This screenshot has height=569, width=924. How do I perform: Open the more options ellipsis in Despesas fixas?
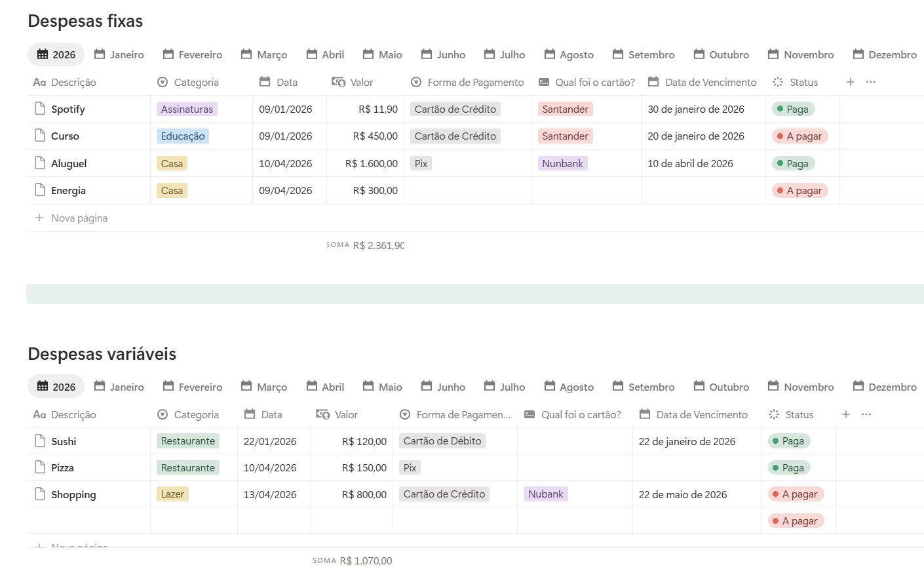[x=871, y=82]
